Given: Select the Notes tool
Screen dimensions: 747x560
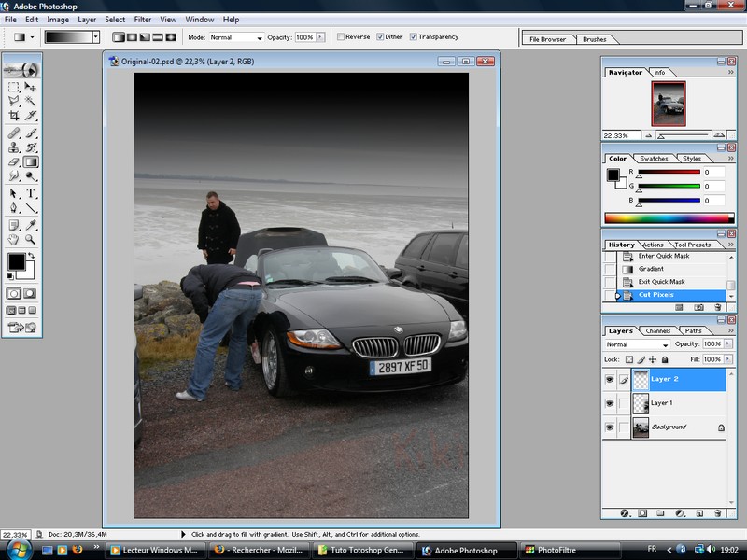Looking at the screenshot, I should pyautogui.click(x=14, y=225).
